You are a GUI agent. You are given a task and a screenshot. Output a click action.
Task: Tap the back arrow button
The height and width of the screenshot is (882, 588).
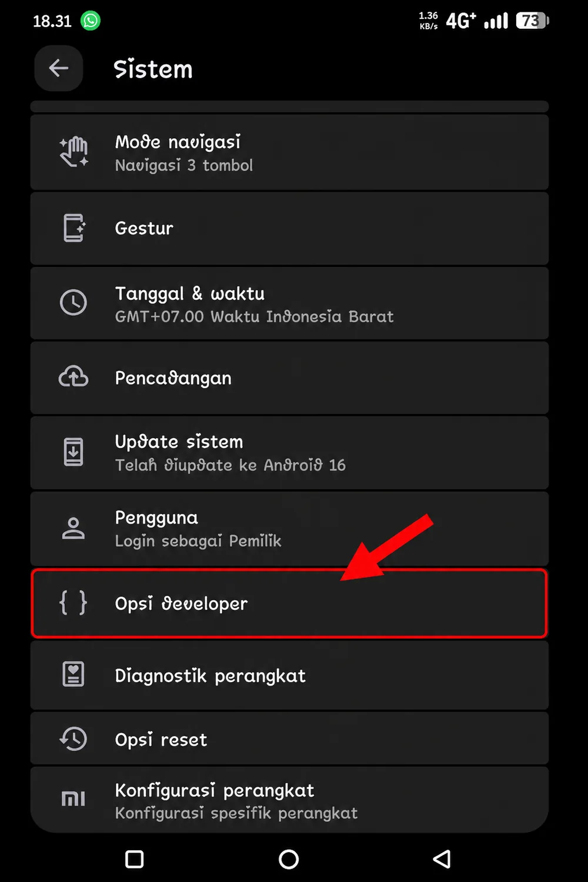point(58,68)
